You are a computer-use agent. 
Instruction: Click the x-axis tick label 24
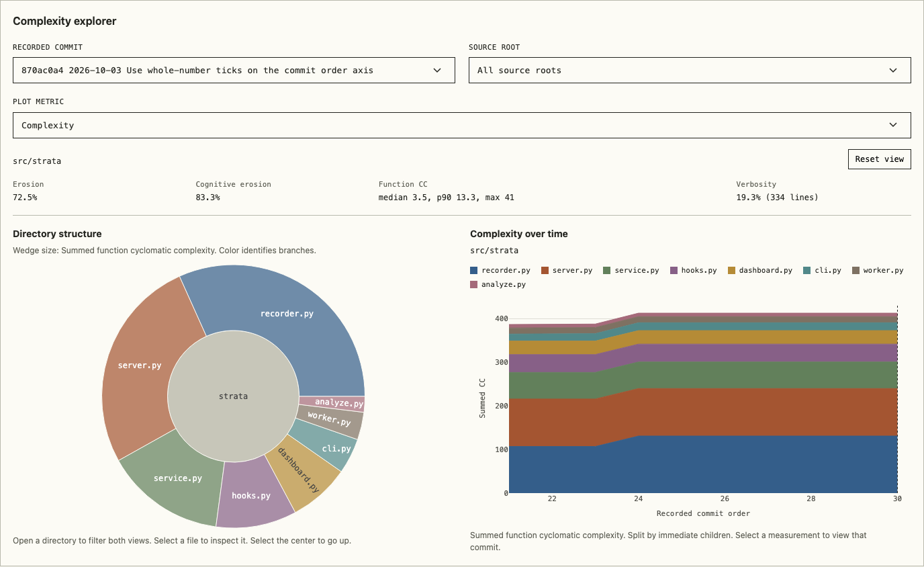[x=639, y=498]
